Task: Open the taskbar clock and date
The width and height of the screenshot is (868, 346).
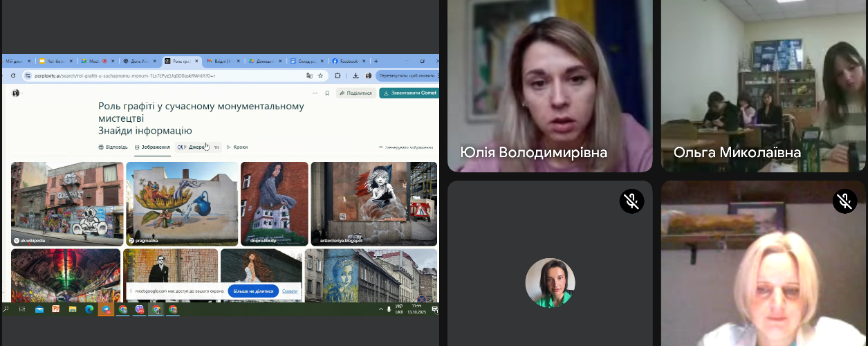Action: point(417,309)
